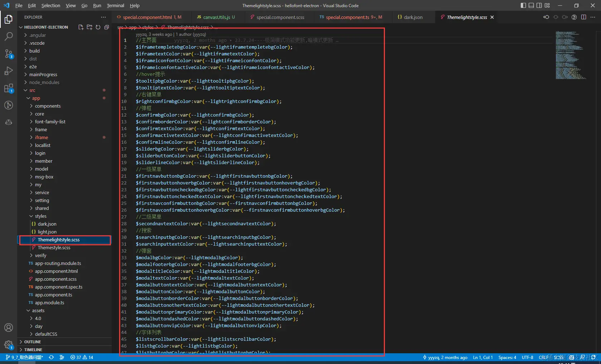Open the Source Control view
The height and width of the screenshot is (364, 601).
coord(9,54)
